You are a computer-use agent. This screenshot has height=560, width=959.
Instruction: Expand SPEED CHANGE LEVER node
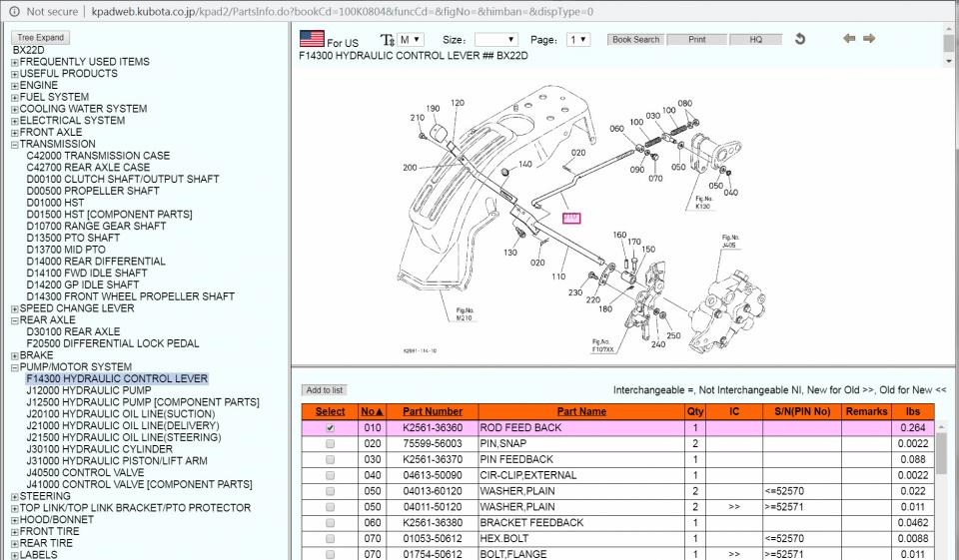15,308
